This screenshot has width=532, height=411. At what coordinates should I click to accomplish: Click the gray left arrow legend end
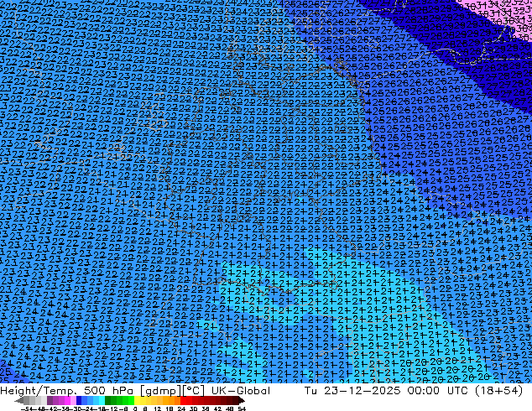19,400
